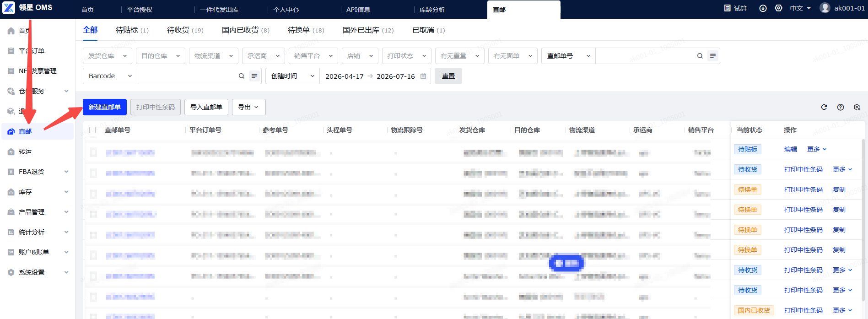Image resolution: width=868 pixels, height=319 pixels.
Task: Open the 平台授权 top tab
Action: coord(140,10)
